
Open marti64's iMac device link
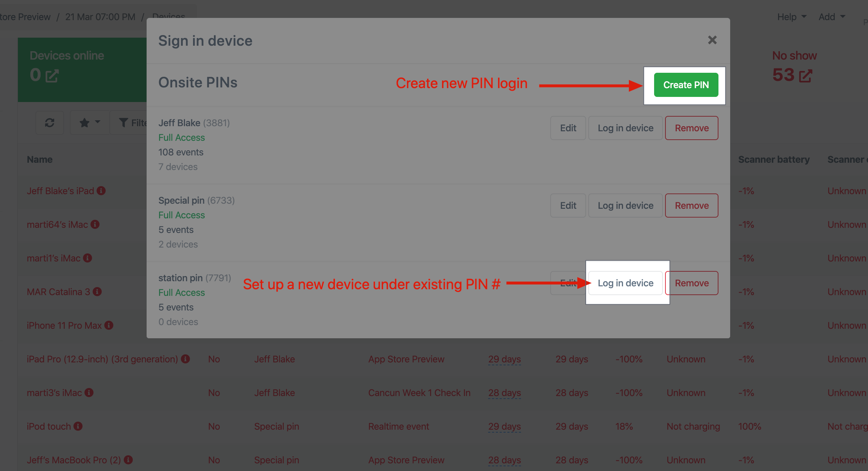[x=57, y=225]
